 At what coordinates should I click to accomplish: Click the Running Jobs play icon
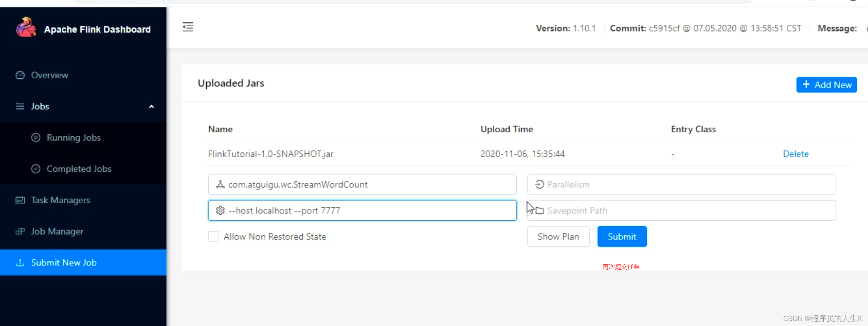click(36, 138)
